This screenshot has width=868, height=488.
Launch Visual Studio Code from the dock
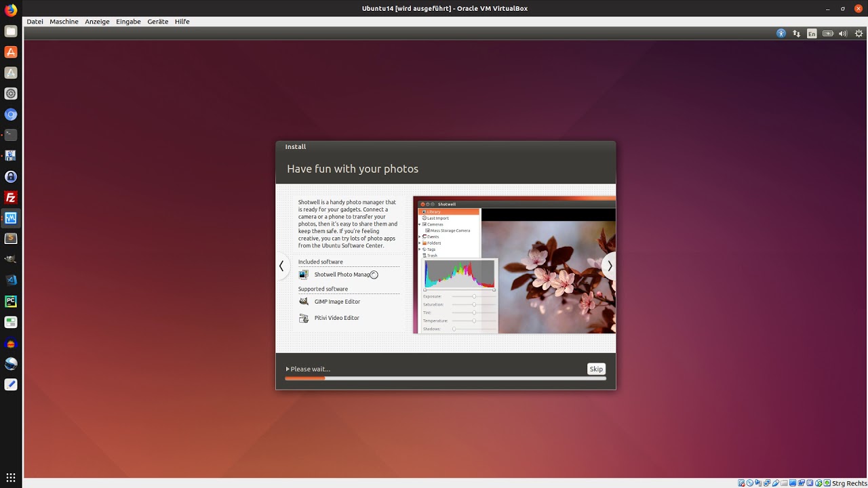11,280
